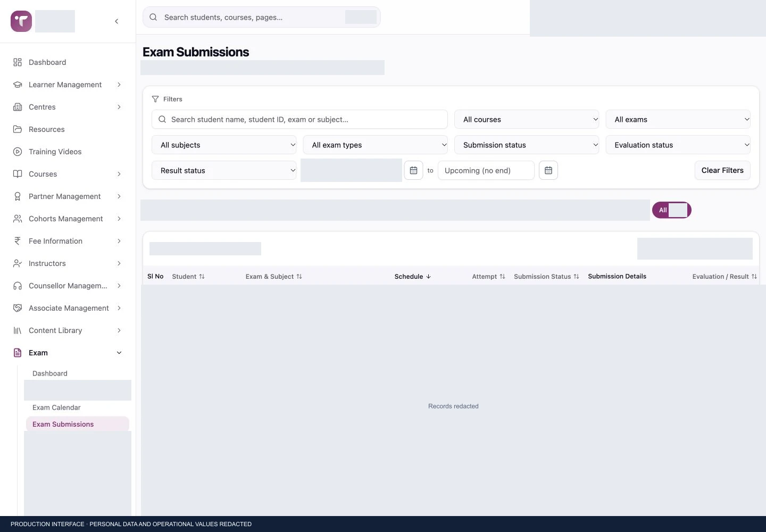The image size is (766, 532).
Task: Open the Result status filter dropdown
Action: (x=224, y=171)
